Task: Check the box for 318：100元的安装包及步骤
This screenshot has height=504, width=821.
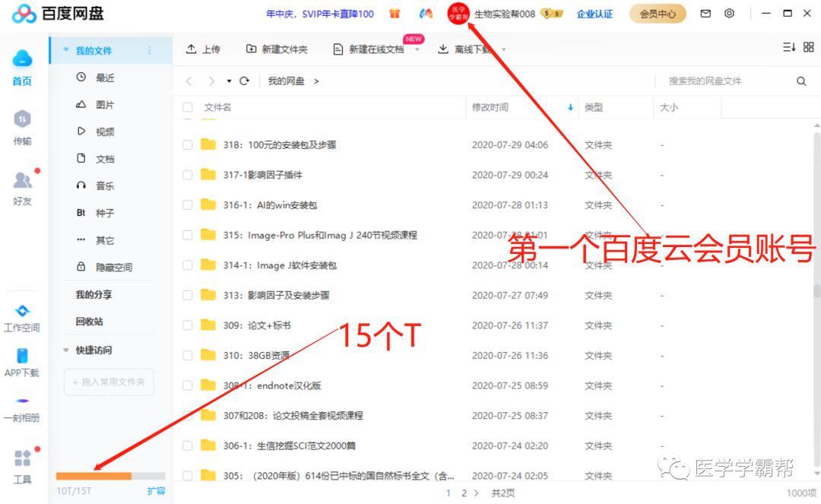Action: (188, 145)
